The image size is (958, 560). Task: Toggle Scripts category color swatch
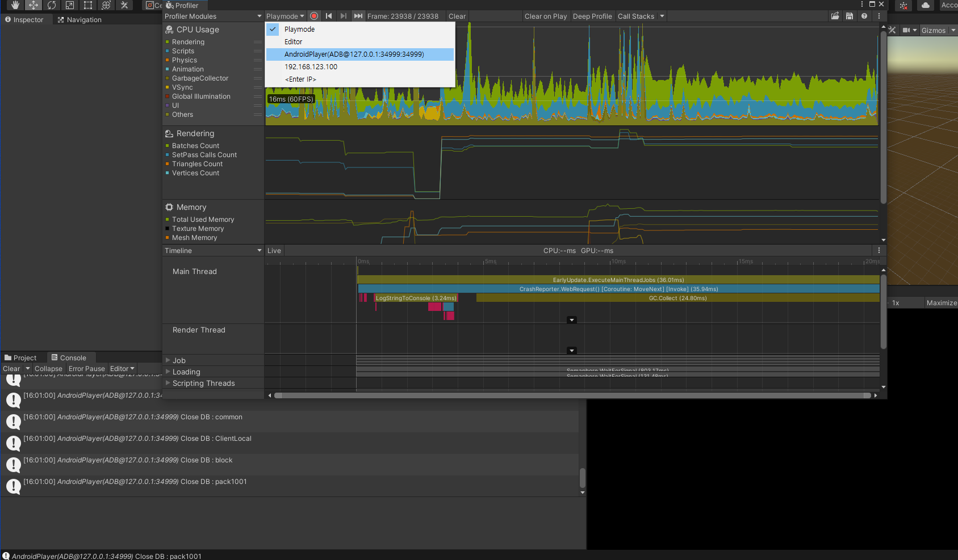click(168, 51)
